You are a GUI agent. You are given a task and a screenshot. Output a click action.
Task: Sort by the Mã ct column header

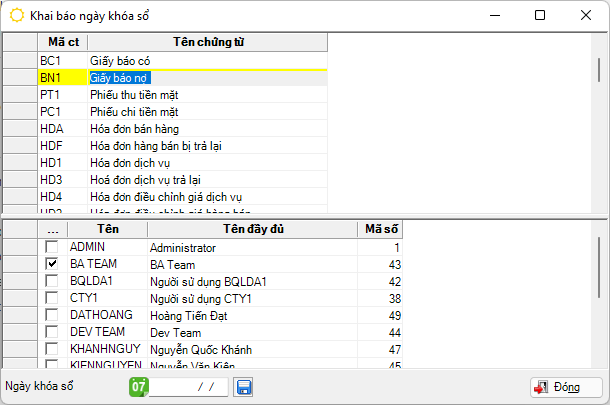coord(62,42)
